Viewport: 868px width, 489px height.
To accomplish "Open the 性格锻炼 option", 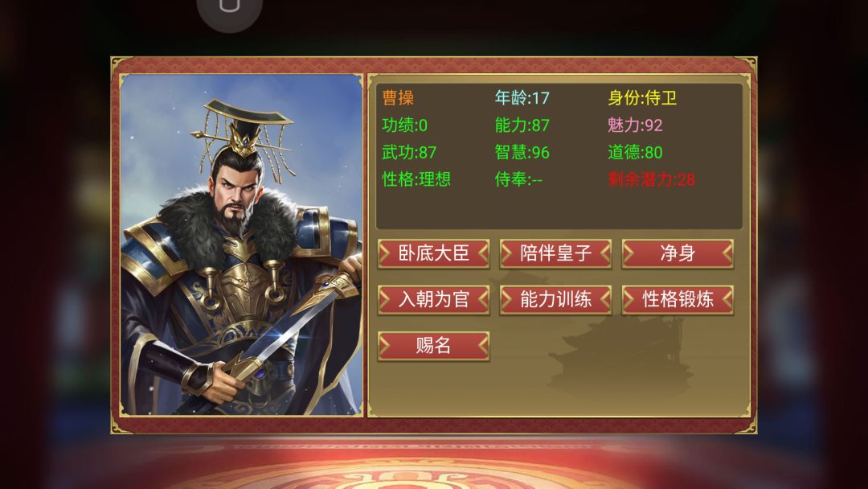I will coord(678,300).
